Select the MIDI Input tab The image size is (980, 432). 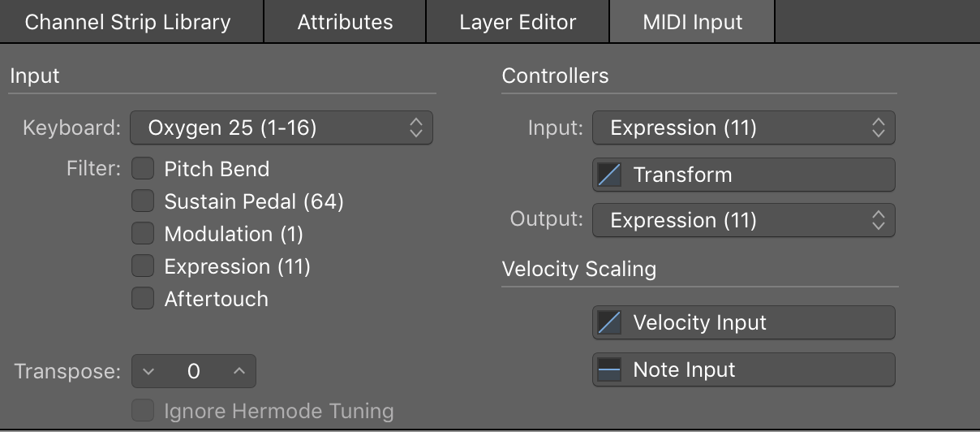(x=692, y=22)
